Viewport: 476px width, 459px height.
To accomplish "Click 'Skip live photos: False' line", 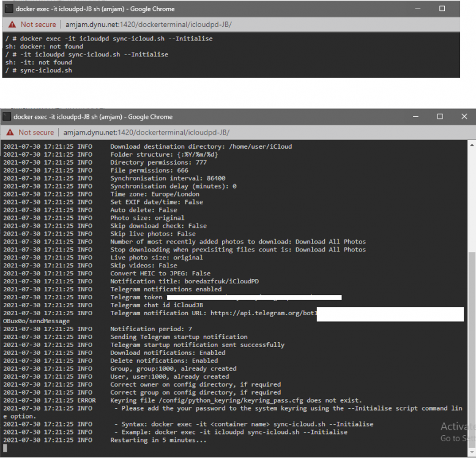I will pos(153,234).
